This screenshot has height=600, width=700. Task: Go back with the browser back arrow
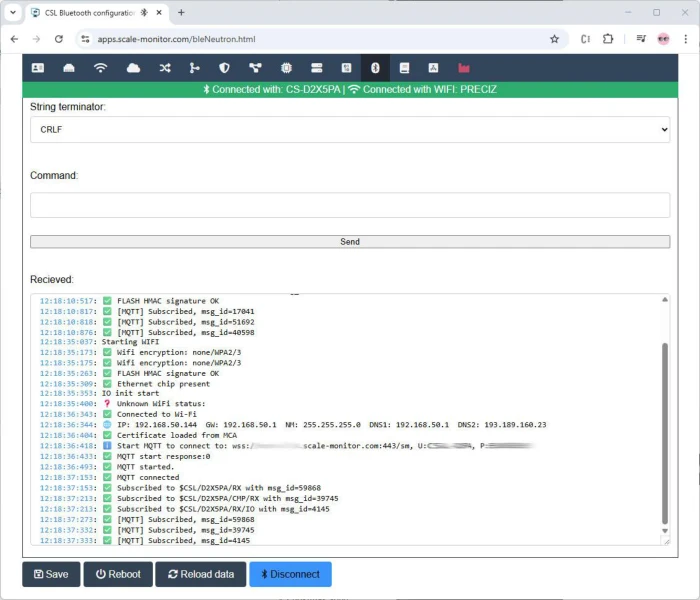[14, 39]
